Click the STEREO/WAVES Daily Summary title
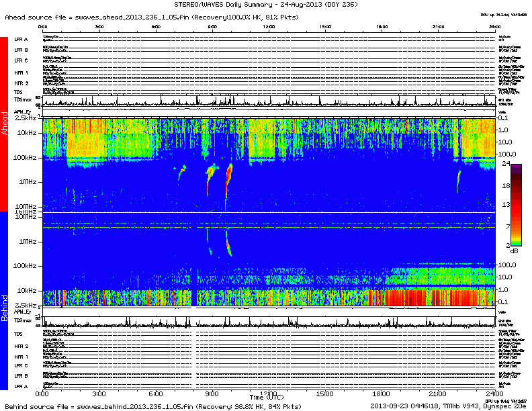 click(x=267, y=5)
